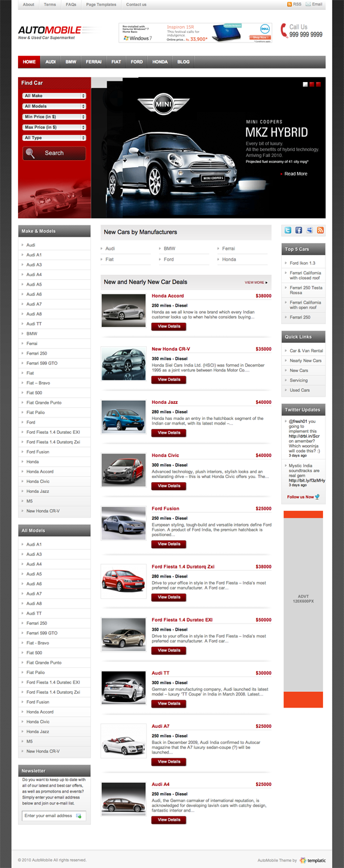Open the Facebook social icon
Screen dimensions: 344x868
[299, 231]
